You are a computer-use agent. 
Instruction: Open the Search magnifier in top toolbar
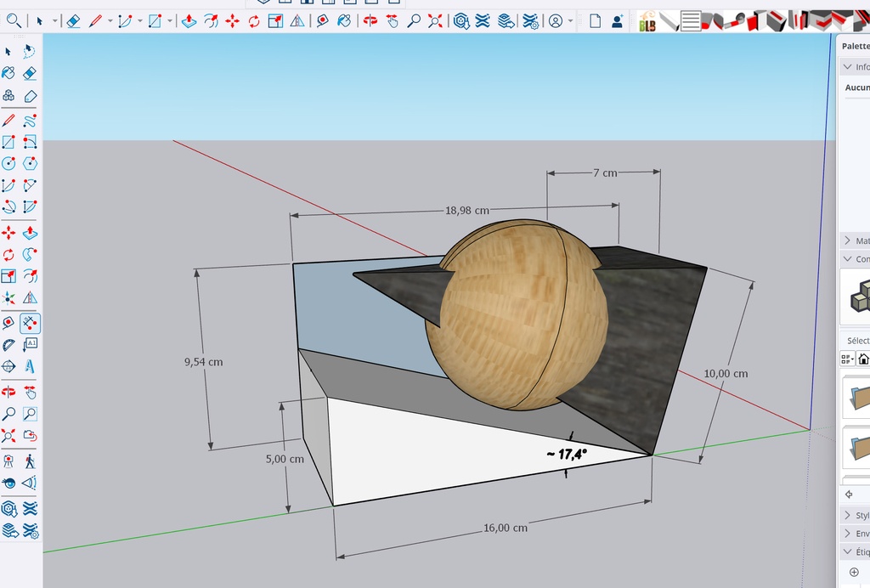pos(14,20)
